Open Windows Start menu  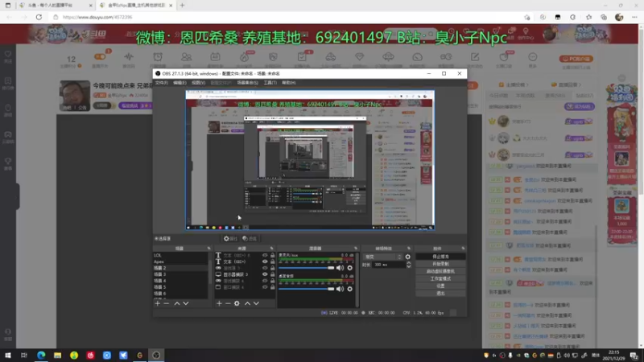(x=8, y=355)
